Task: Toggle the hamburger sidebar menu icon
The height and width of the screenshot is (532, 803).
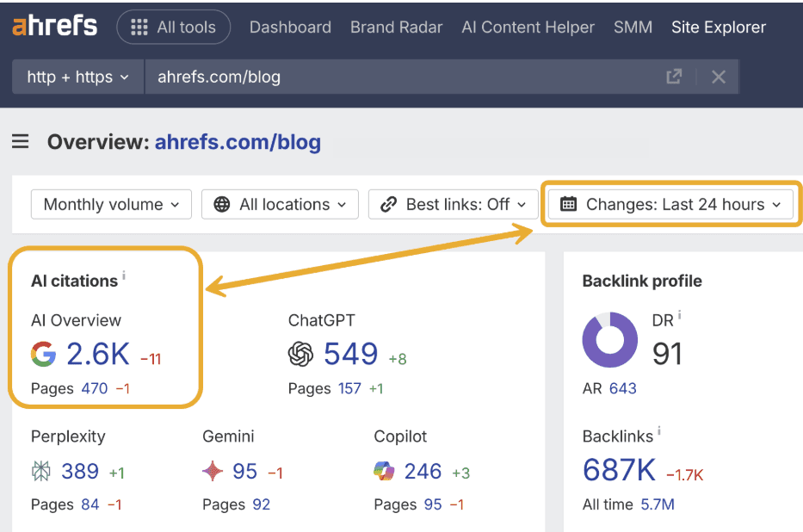Action: (21, 141)
